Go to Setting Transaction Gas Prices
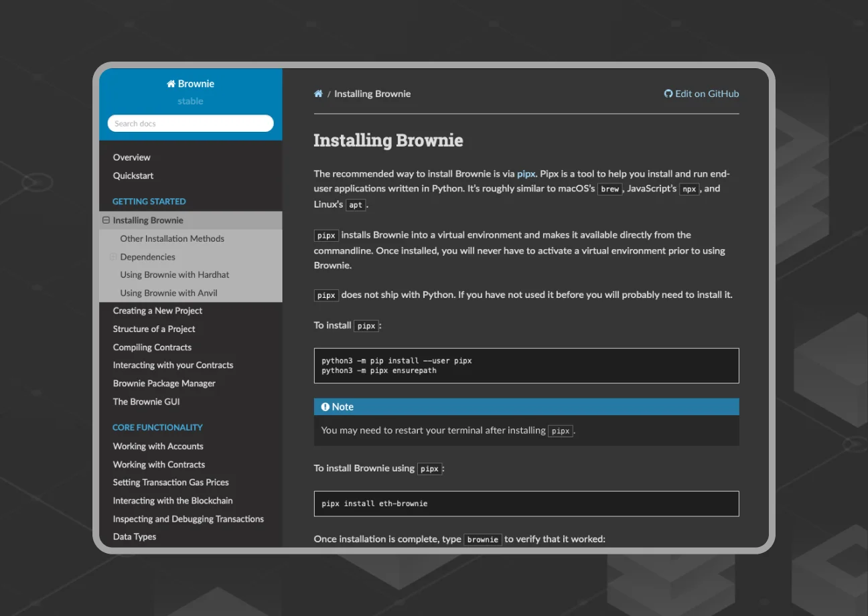Viewport: 868px width, 616px height. coord(171,482)
